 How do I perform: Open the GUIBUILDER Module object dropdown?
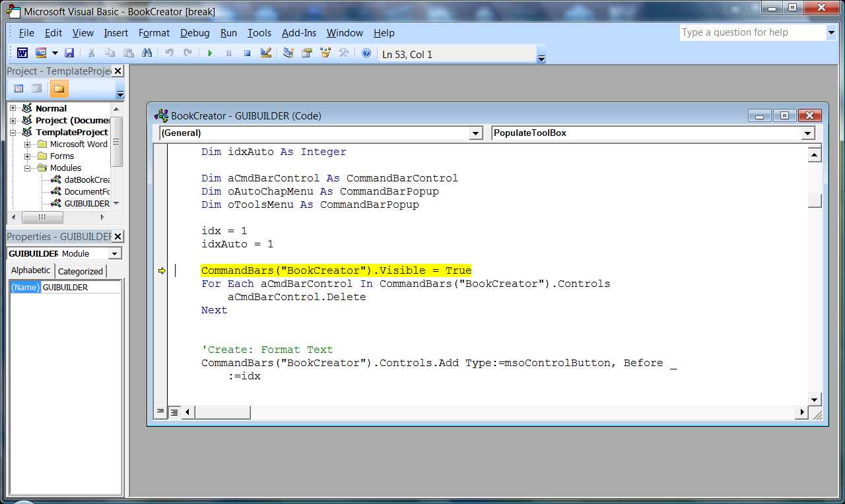pos(115,254)
